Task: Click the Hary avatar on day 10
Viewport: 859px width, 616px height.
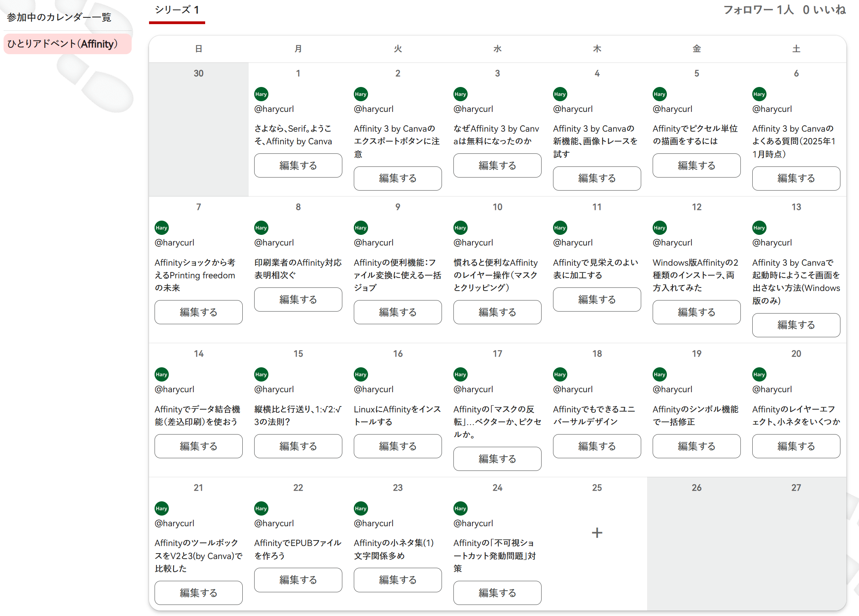Action: tap(460, 228)
